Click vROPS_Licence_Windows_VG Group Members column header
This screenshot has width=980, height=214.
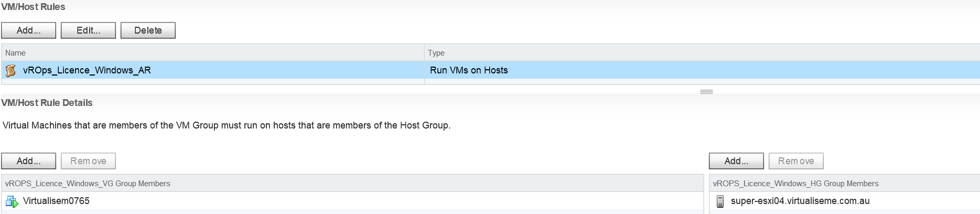(x=352, y=184)
